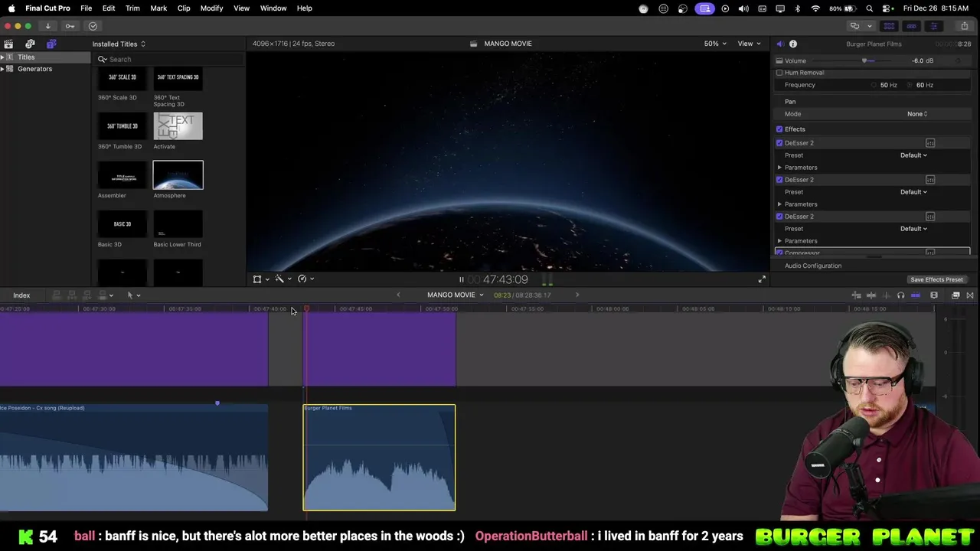The width and height of the screenshot is (980, 551).
Task: Select the Generators sidebar category
Action: [x=35, y=69]
